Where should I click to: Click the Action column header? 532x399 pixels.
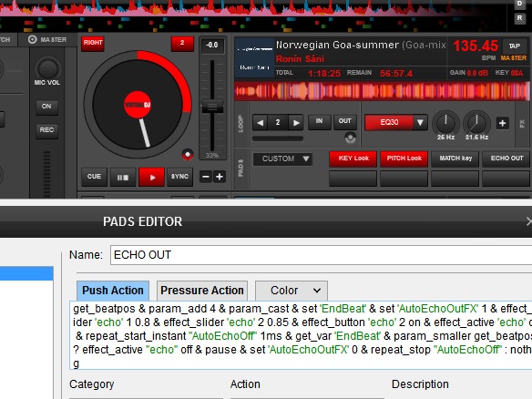tap(245, 384)
